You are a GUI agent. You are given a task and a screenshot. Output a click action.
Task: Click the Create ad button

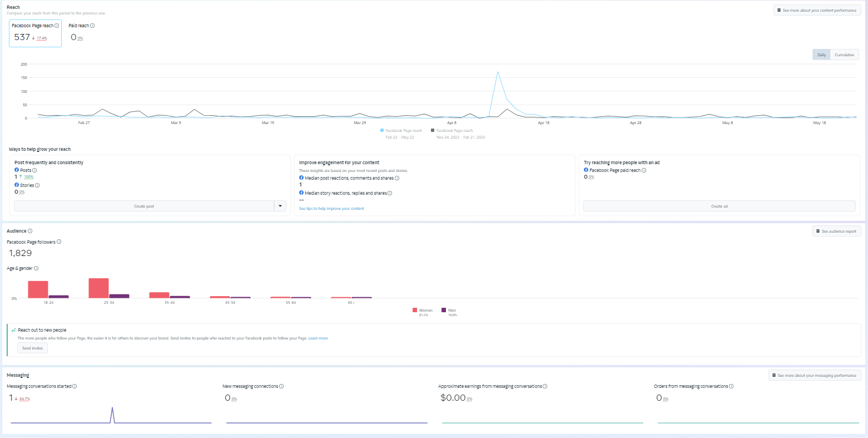pos(720,206)
